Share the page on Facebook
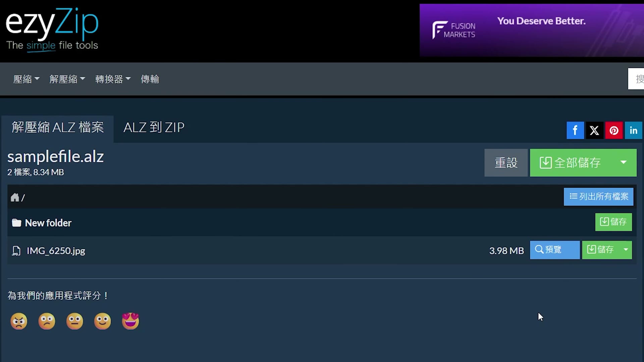 575,130
